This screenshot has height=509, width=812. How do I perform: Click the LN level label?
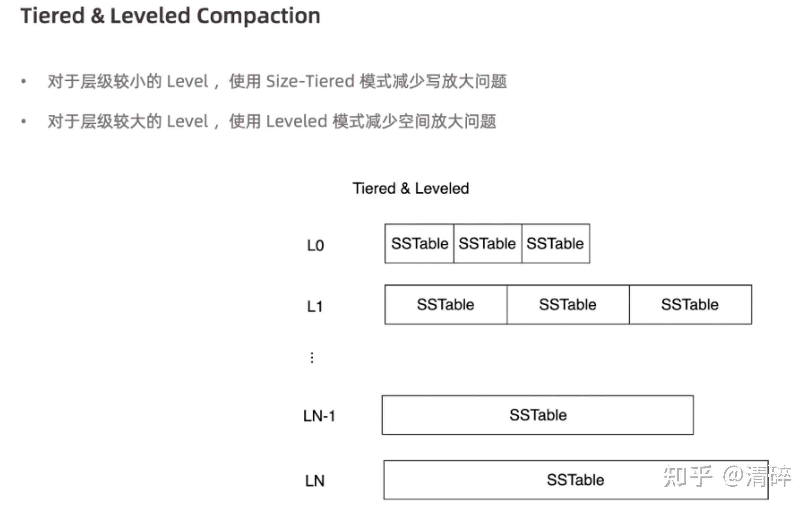pos(315,481)
